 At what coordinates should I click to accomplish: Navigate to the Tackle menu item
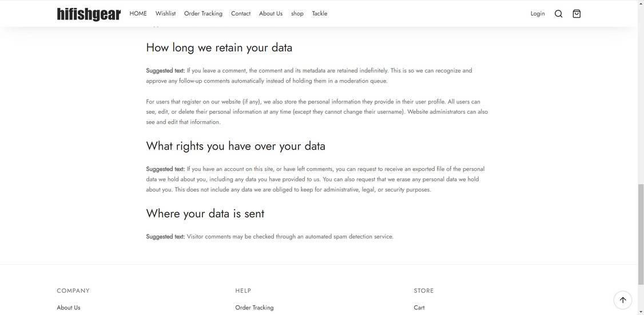320,14
